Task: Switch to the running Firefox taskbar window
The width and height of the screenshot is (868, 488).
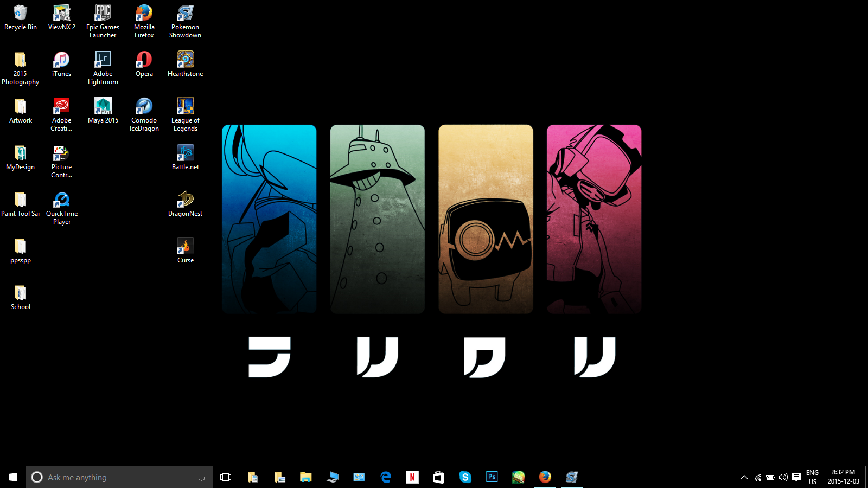Action: click(x=545, y=477)
